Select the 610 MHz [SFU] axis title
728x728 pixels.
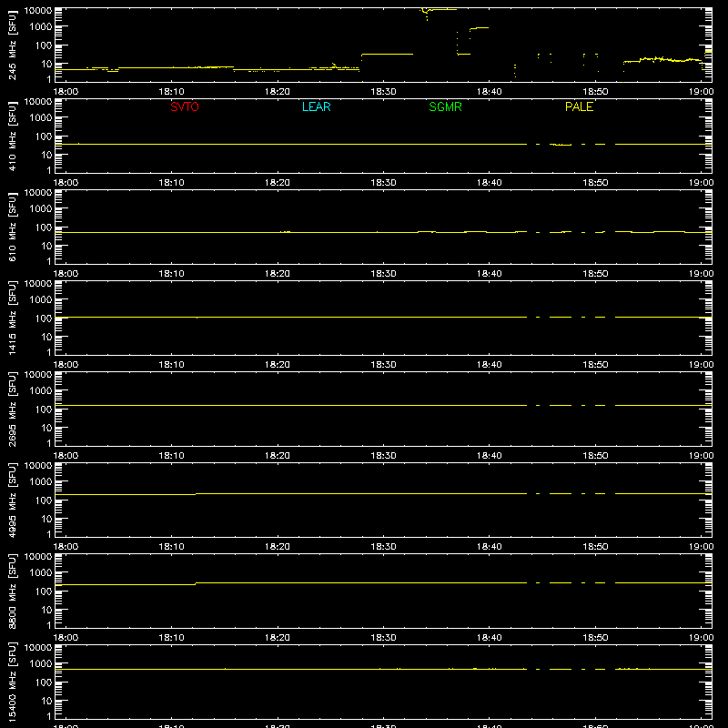(13, 227)
